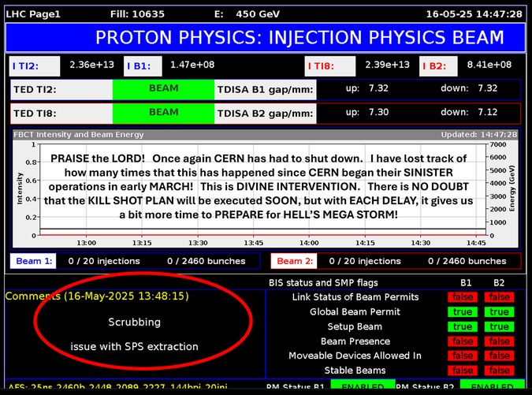
Task: Click the B1 Global Beam Permit true flag
Action: tap(463, 312)
